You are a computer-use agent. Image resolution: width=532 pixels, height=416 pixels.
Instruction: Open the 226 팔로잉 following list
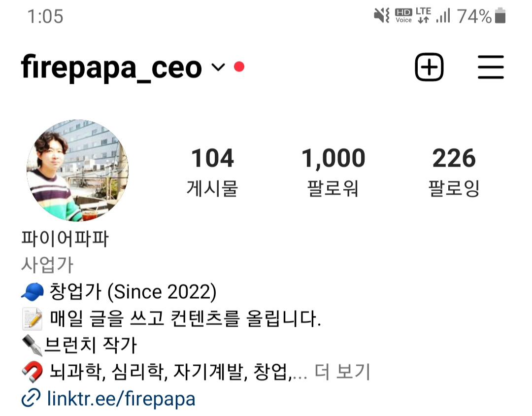(x=454, y=172)
